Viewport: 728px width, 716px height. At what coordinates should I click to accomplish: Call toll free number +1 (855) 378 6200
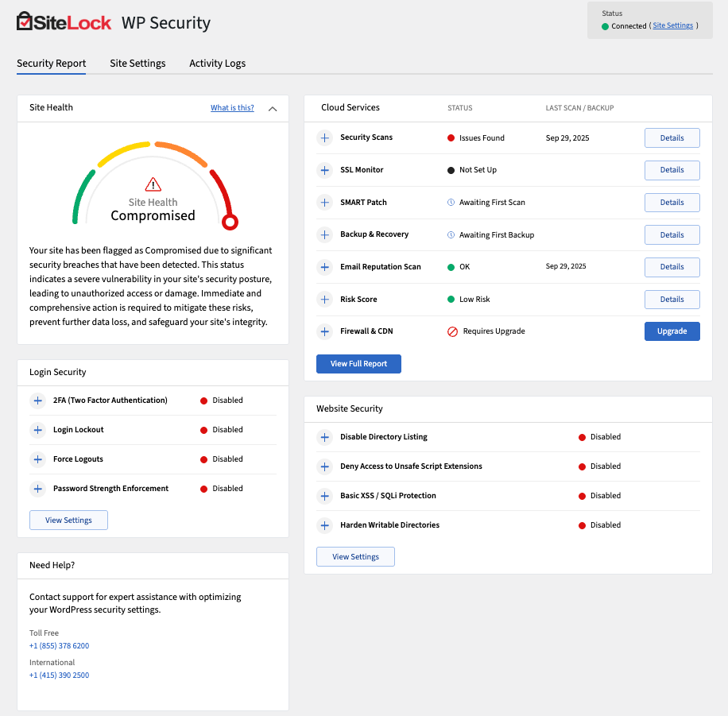pos(59,646)
